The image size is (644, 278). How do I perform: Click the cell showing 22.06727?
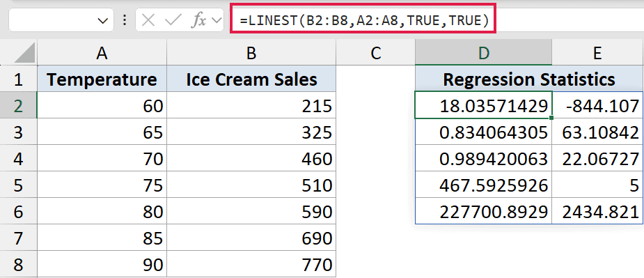597,158
